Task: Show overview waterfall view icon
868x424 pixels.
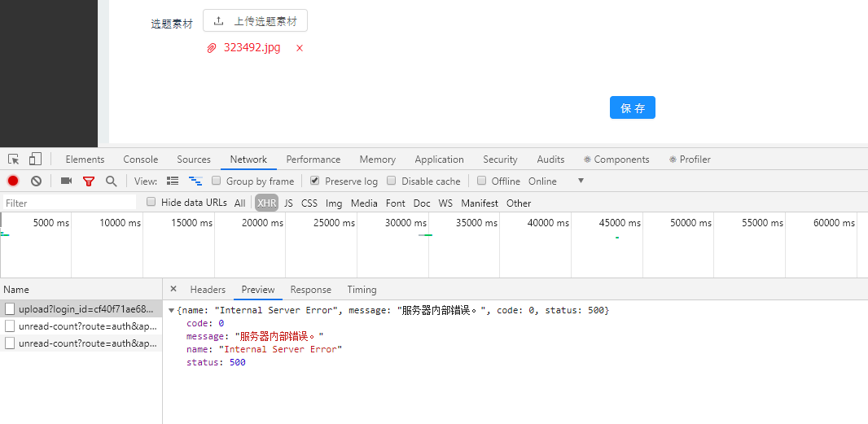Action: click(x=195, y=181)
